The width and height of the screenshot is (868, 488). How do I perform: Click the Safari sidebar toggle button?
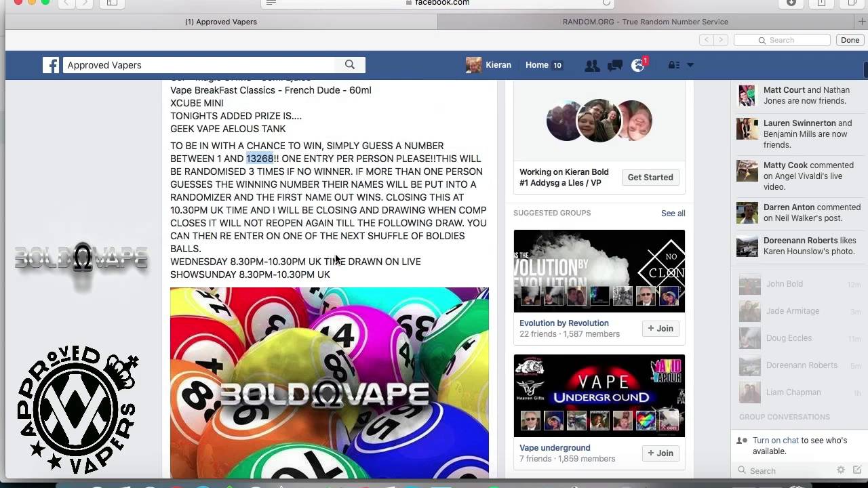[112, 3]
